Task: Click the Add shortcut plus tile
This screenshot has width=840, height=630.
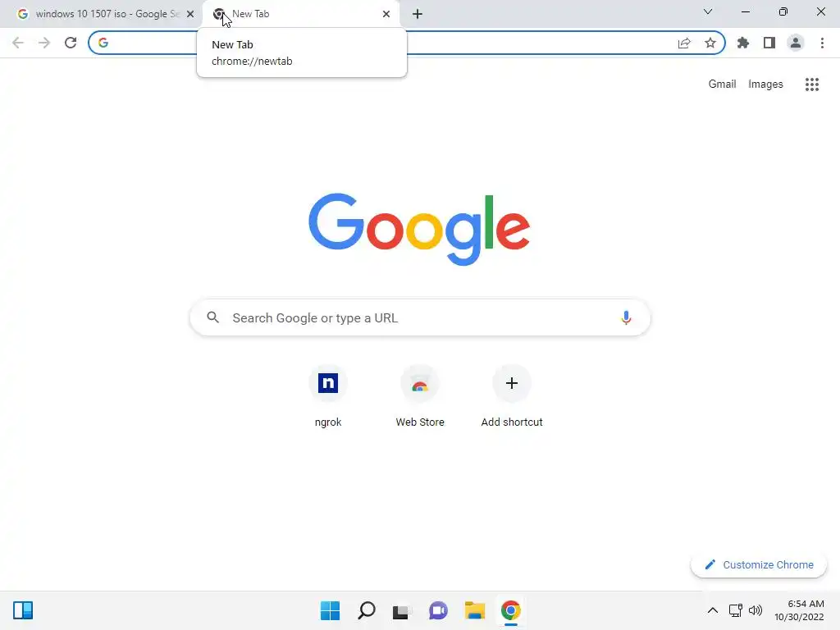Action: point(512,396)
